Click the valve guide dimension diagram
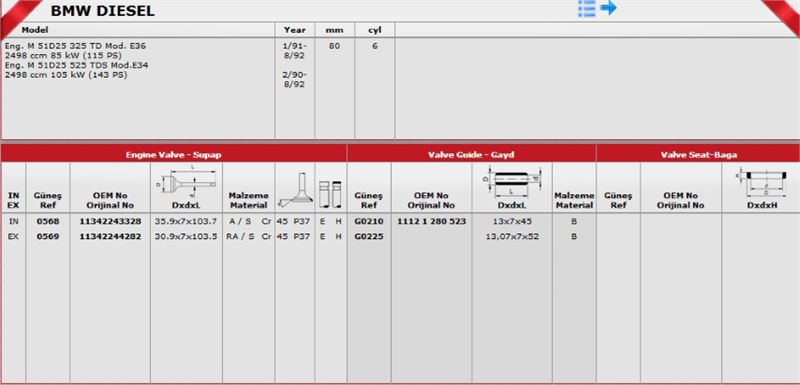 tap(512, 182)
